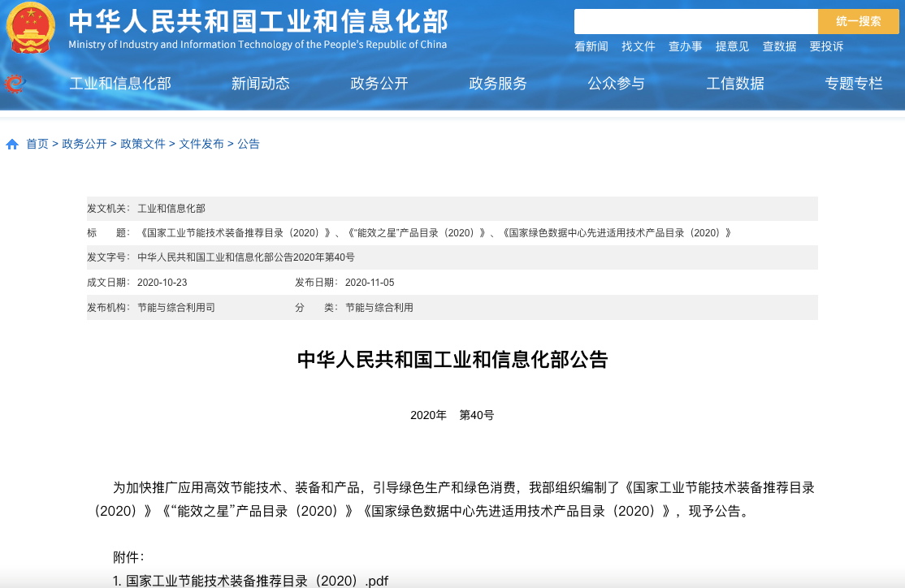Open the 政务公开 navigation menu

379,83
